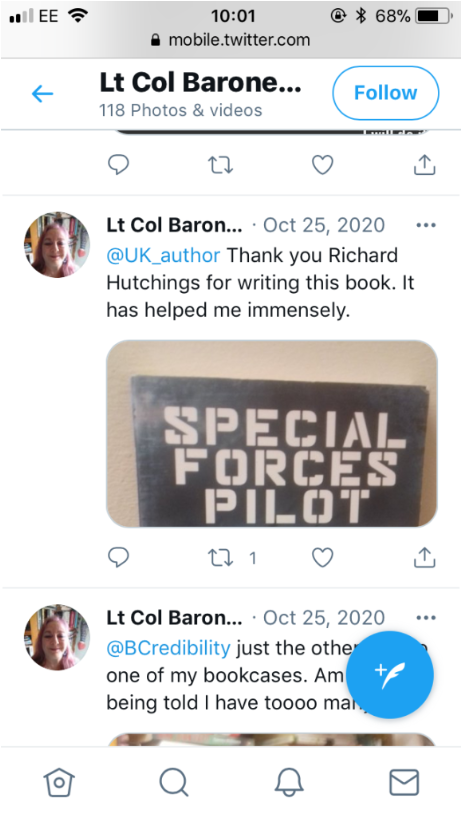The height and width of the screenshot is (829, 461).
Task: Like the top partially visible tweet
Action: tap(322, 165)
